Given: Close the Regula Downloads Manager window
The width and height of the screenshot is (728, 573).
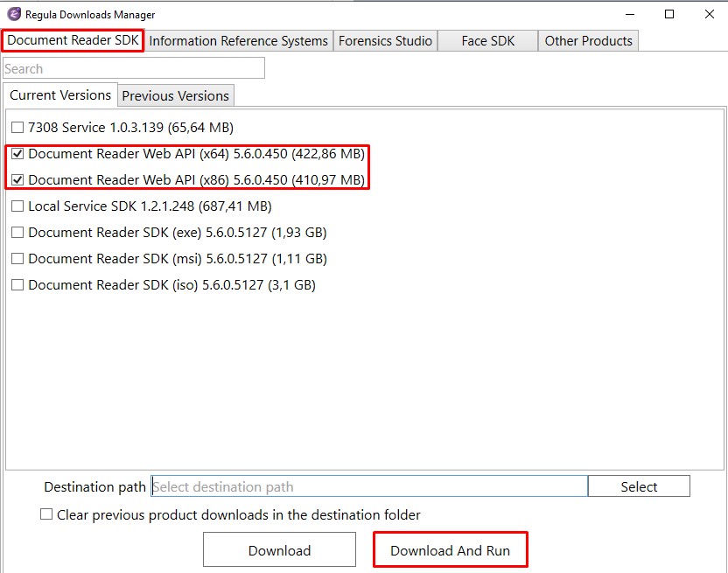Looking at the screenshot, I should tap(710, 14).
